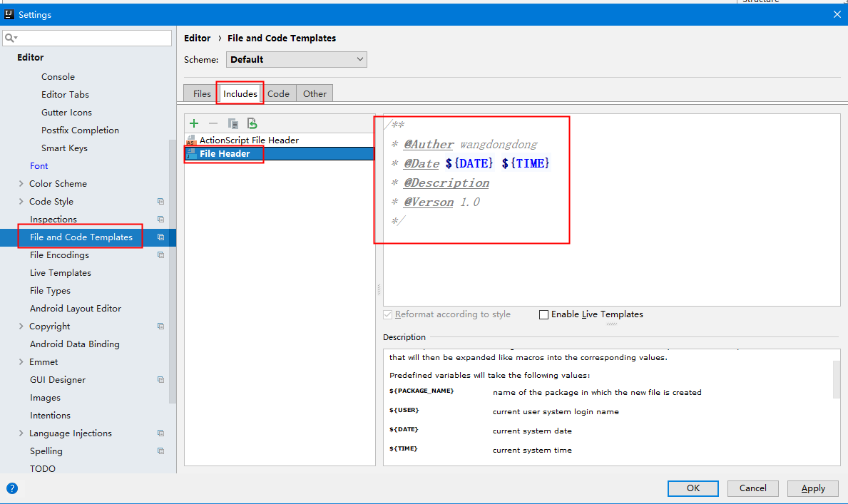Select Inspections in settings tree

tap(53, 219)
